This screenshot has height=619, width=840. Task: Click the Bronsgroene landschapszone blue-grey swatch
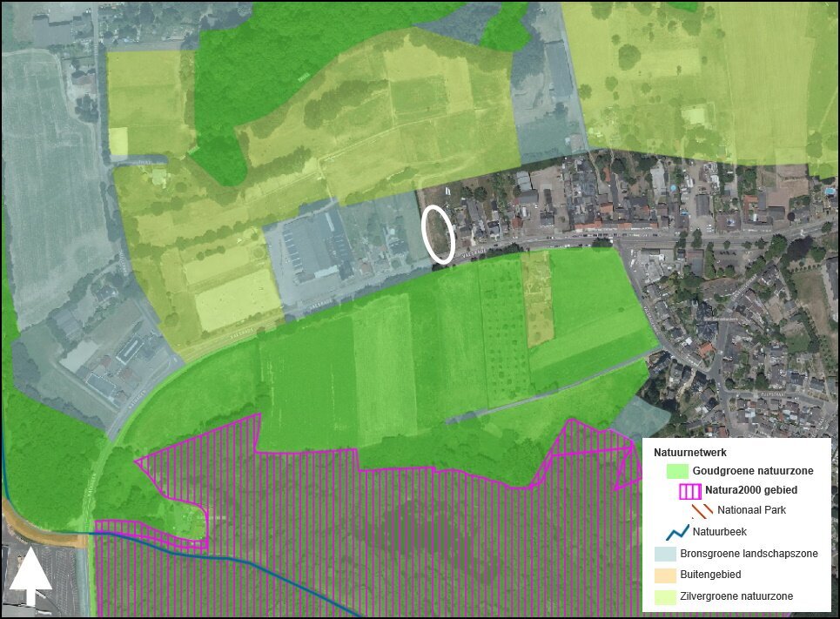[x=665, y=554]
